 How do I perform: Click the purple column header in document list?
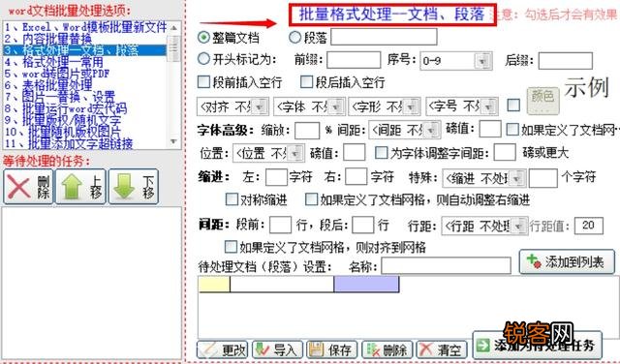click(366, 285)
